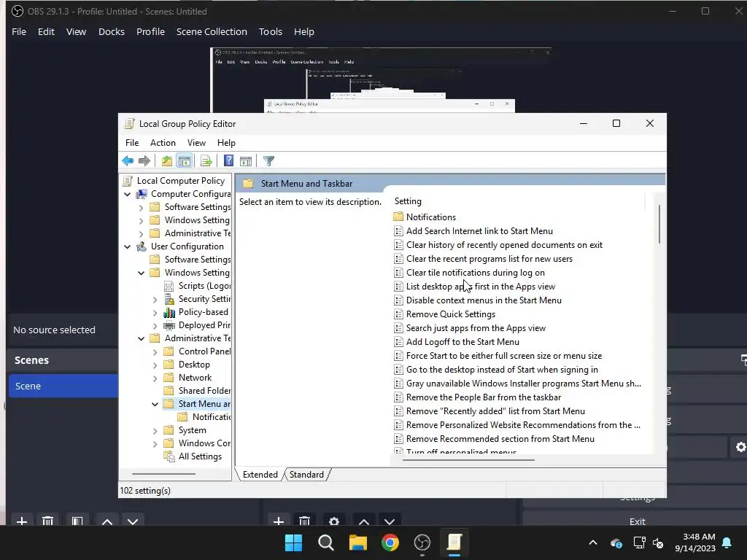Click OBS remove scene trash icon
Image resolution: width=747 pixels, height=560 pixels.
47,522
